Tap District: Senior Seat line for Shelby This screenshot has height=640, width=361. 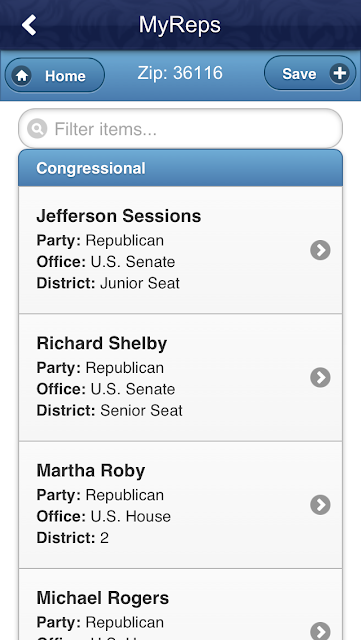click(x=109, y=411)
